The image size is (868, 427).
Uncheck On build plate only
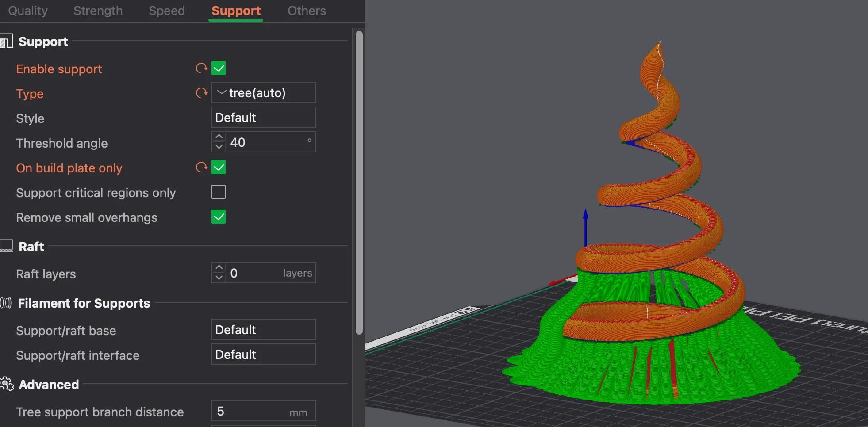(219, 168)
